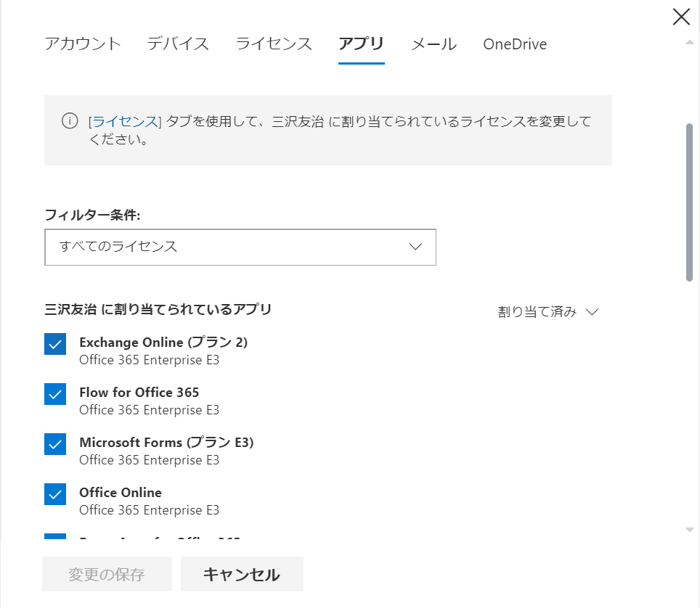The image size is (700, 611).
Task: Close the user details panel with X
Action: (681, 17)
